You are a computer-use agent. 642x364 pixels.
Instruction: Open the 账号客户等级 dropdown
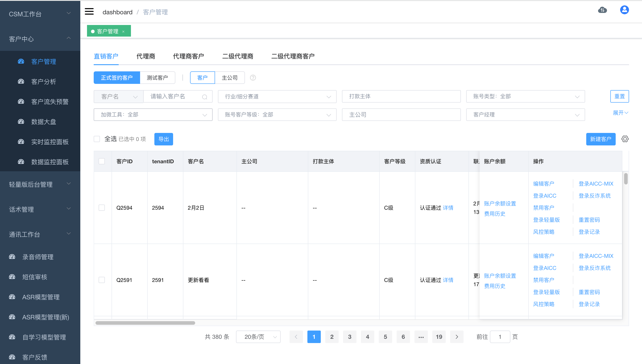(277, 115)
